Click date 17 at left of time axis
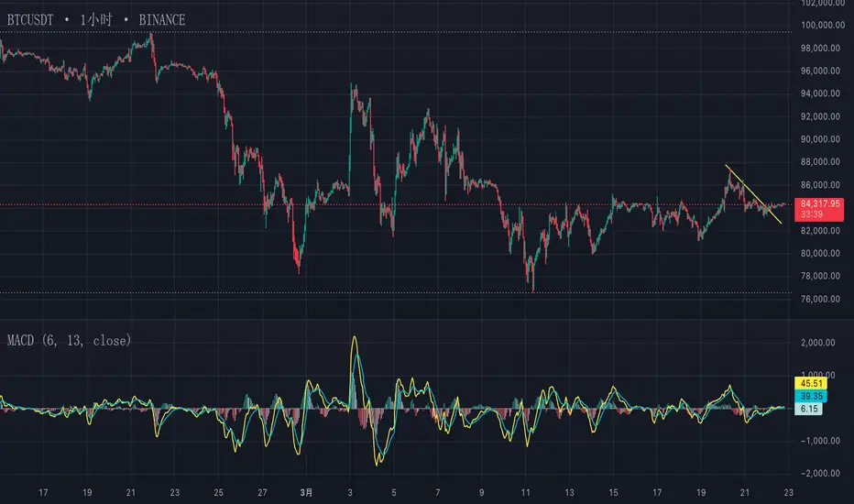This screenshot has width=854, height=504. point(43,493)
